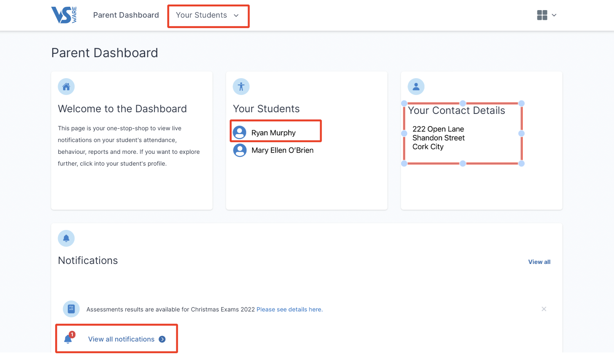Viewport: 614px width, 364px height.
Task: Click the Notifications section heading
Action: [x=88, y=261]
